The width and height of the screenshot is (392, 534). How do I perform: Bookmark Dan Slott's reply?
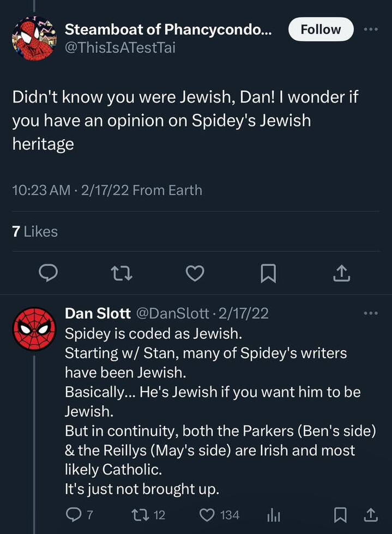pos(340,514)
